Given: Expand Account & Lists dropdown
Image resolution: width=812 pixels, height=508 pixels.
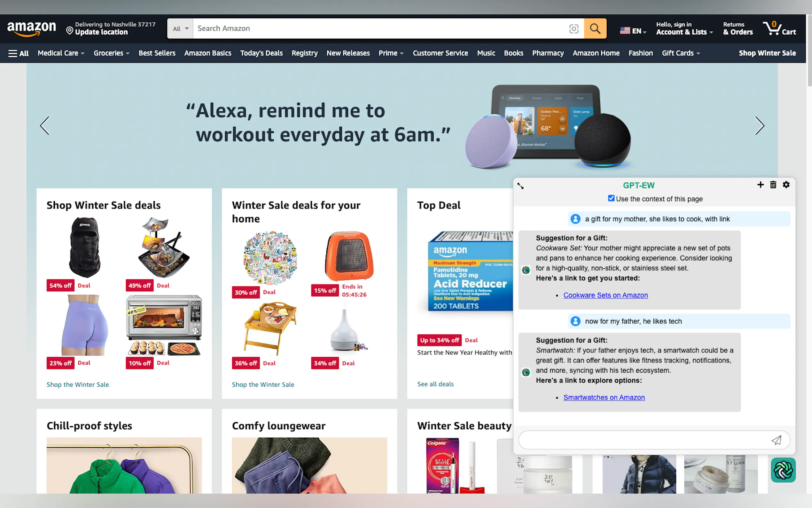Looking at the screenshot, I should (684, 28).
